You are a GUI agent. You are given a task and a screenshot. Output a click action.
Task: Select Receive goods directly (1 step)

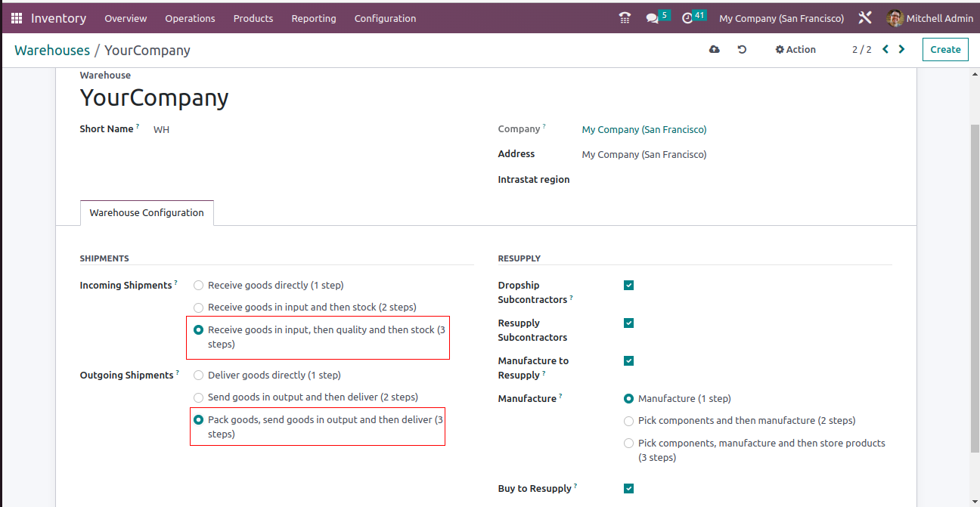pos(199,286)
